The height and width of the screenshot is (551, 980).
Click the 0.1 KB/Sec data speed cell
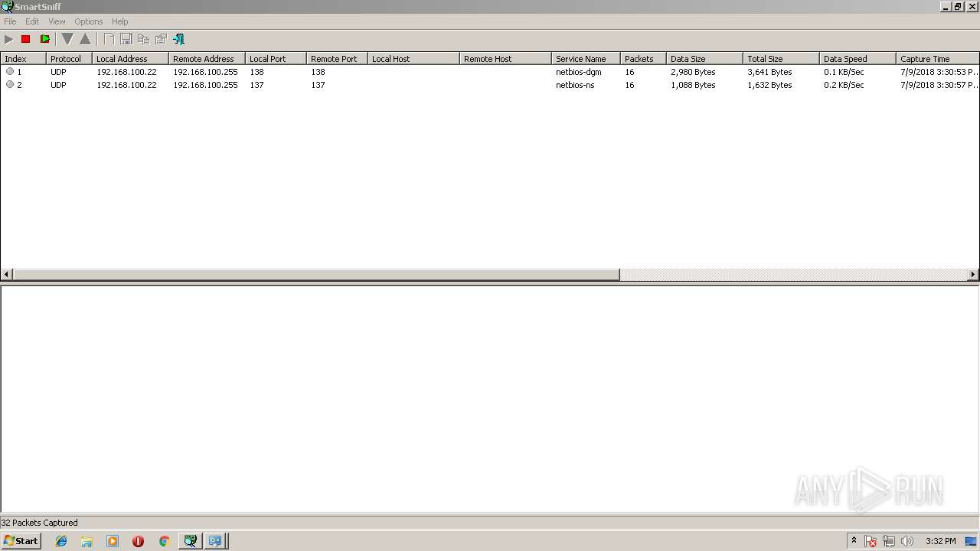point(844,72)
